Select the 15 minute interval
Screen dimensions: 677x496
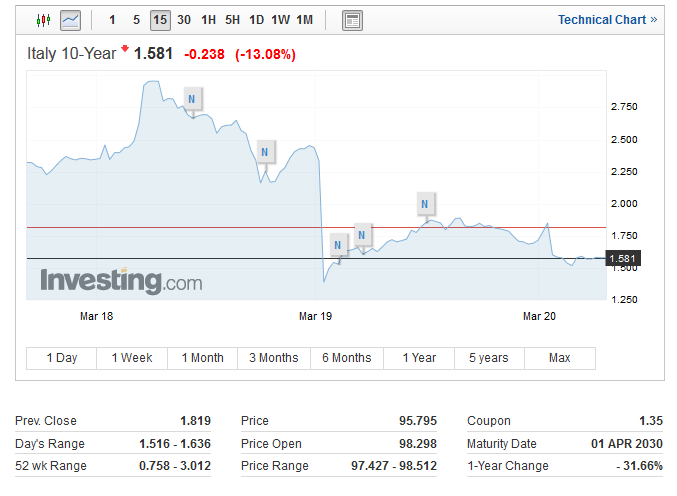click(160, 20)
